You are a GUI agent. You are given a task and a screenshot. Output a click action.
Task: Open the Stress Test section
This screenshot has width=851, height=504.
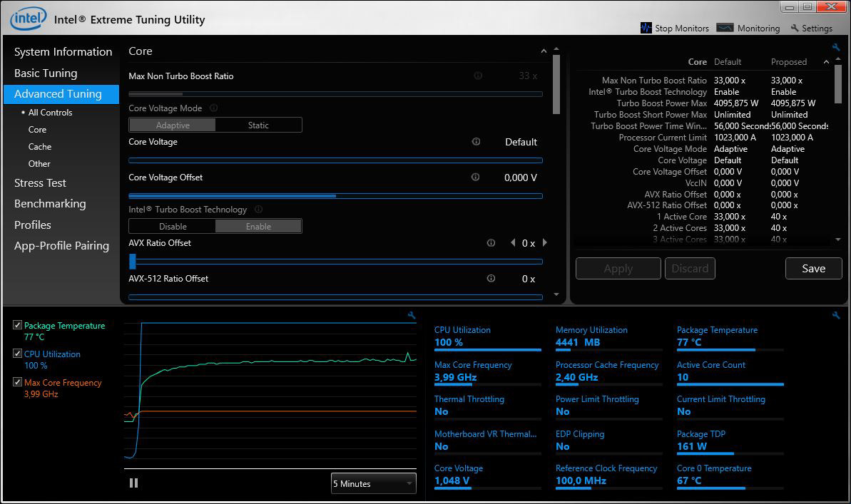(x=40, y=182)
